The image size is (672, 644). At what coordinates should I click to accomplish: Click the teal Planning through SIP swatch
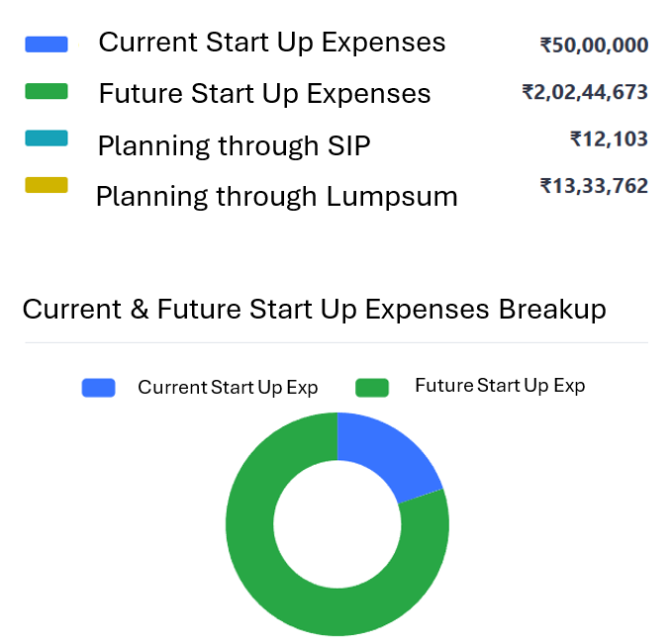coord(47,138)
